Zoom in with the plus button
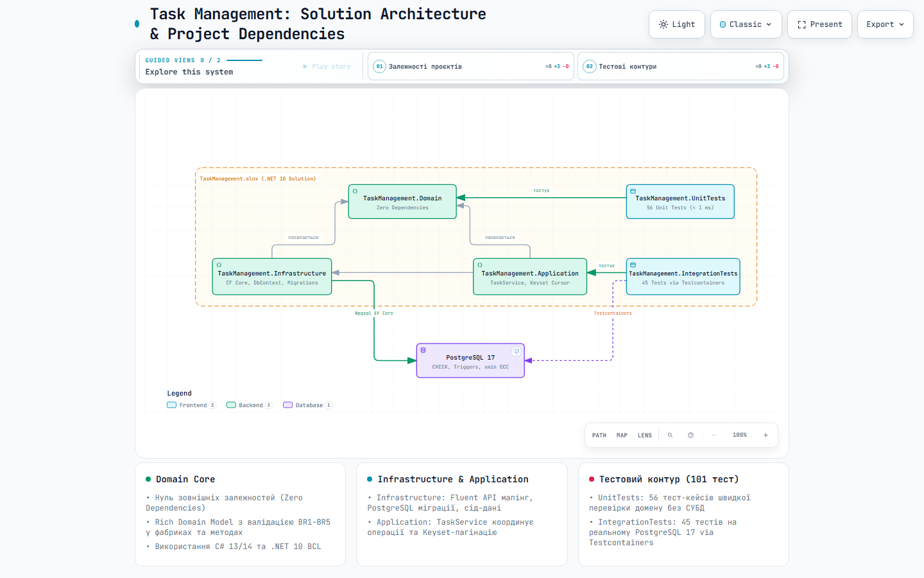The image size is (924, 578). click(x=766, y=435)
